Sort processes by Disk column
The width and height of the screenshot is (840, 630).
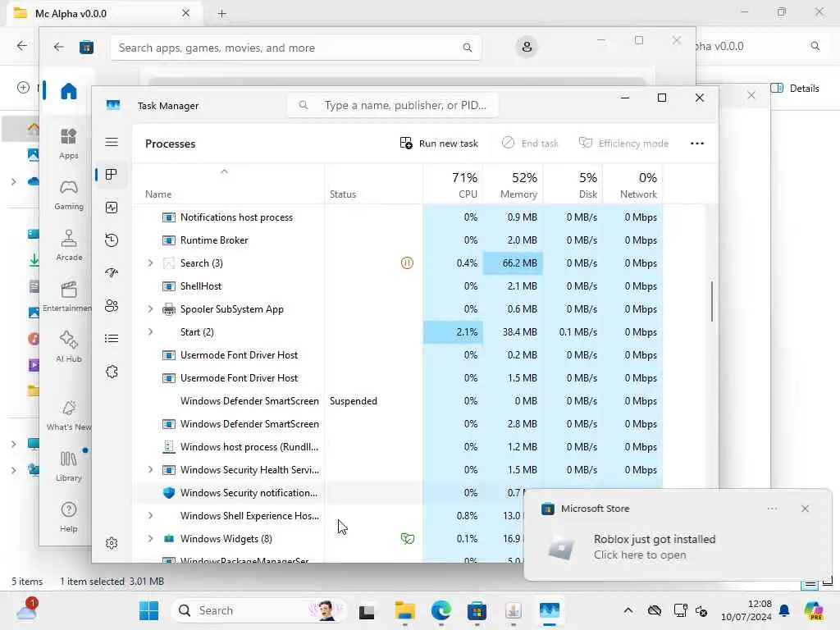573,185
